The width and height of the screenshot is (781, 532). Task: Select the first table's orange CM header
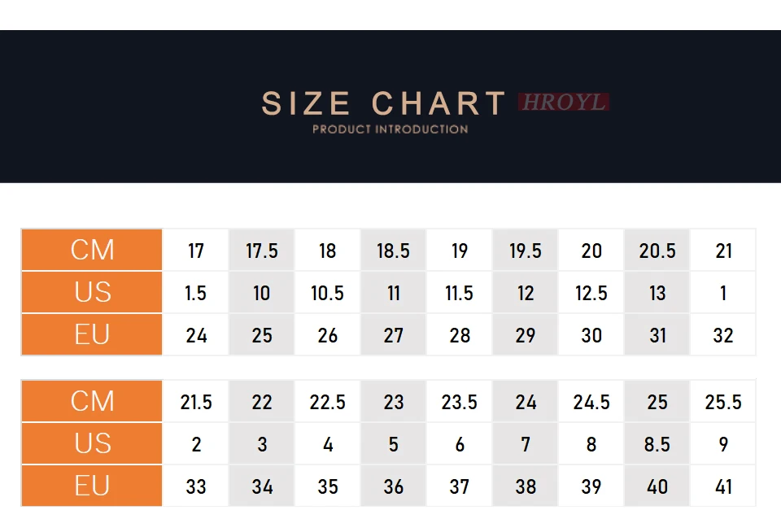(x=92, y=250)
